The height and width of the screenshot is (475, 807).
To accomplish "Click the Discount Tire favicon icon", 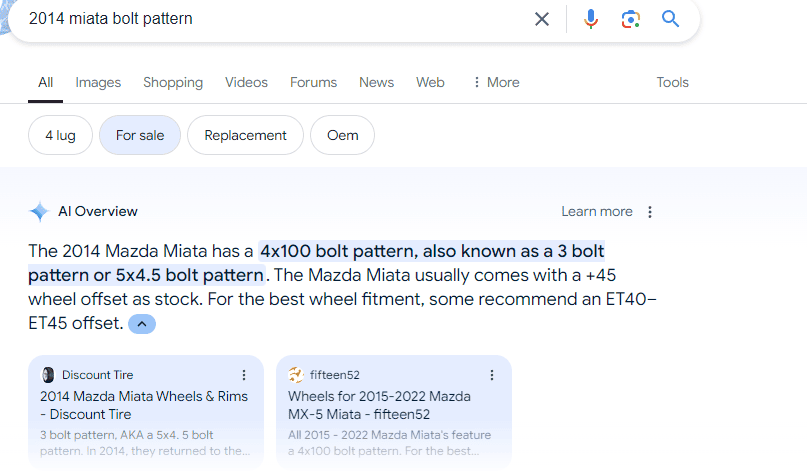I will pos(48,375).
